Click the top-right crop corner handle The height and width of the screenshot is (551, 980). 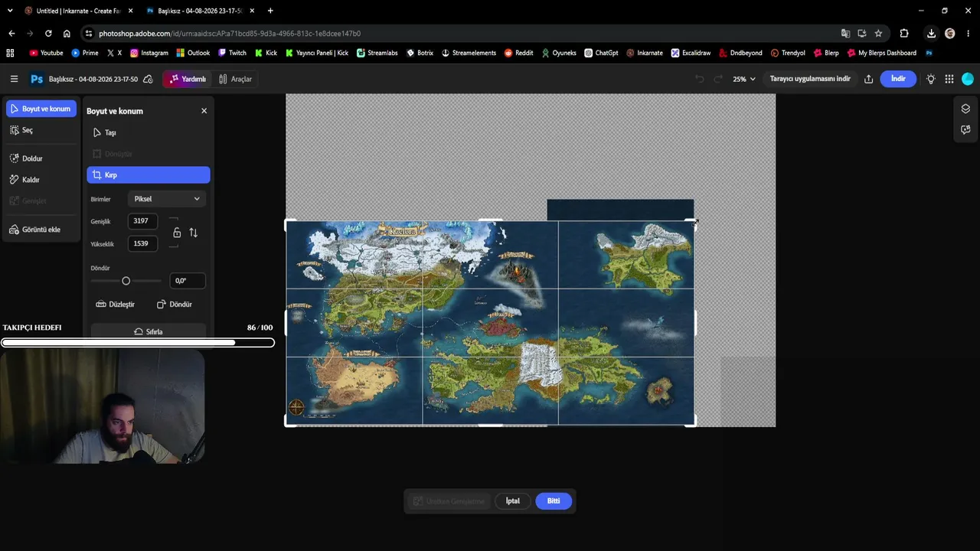691,223
